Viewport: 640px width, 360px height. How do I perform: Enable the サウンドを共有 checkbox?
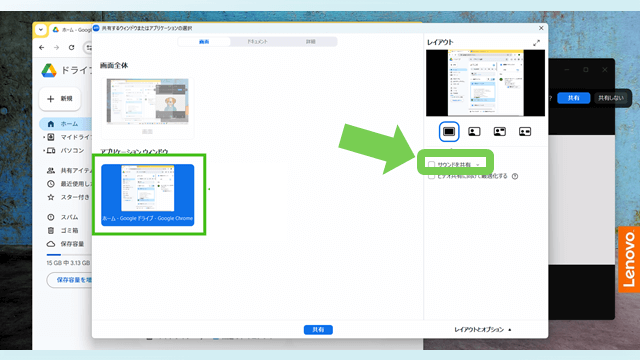[431, 164]
